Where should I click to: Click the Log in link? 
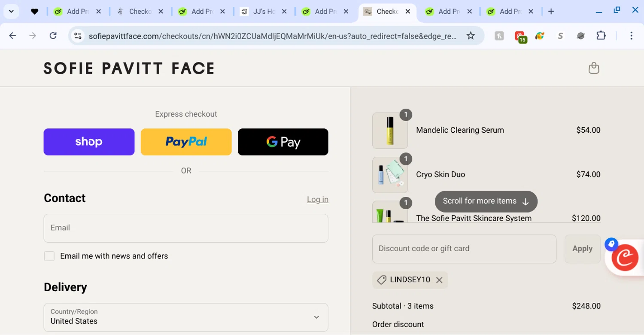pyautogui.click(x=318, y=199)
